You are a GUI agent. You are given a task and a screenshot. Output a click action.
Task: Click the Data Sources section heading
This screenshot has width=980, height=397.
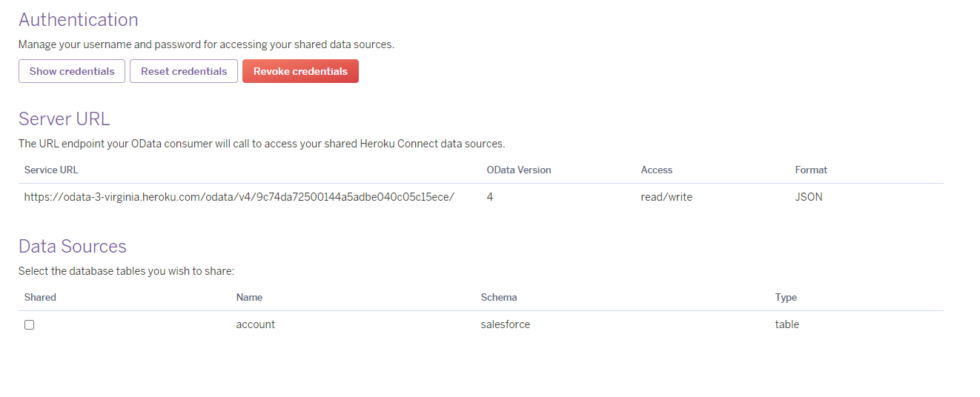(x=73, y=247)
